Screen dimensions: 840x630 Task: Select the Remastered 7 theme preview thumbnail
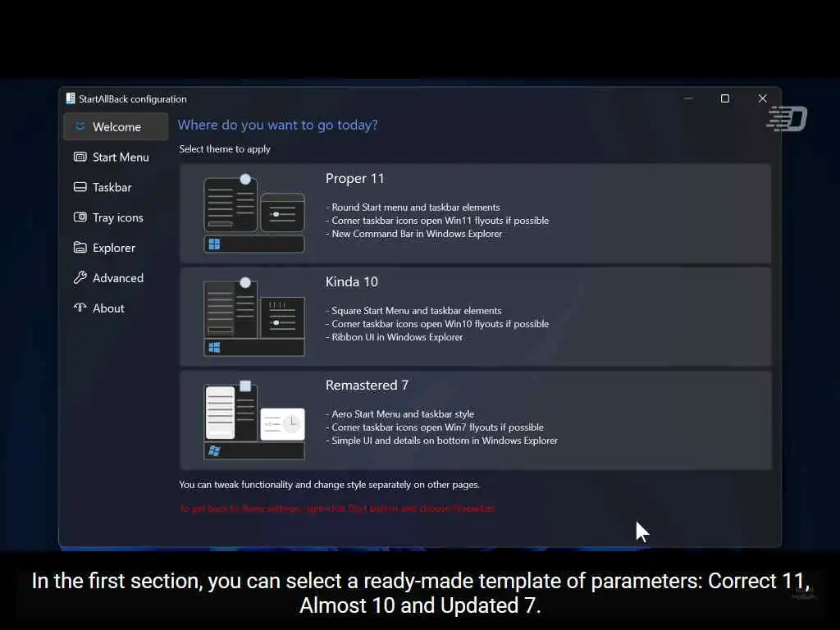254,419
